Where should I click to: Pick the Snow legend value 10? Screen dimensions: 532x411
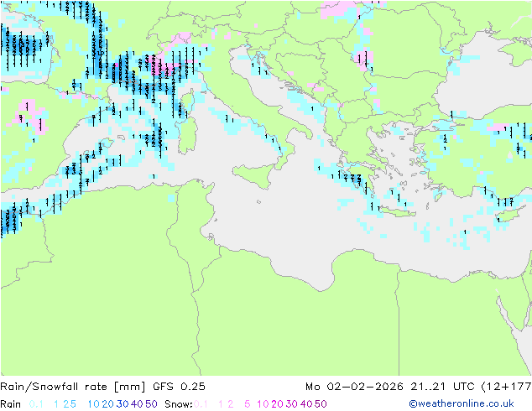coord(263,404)
